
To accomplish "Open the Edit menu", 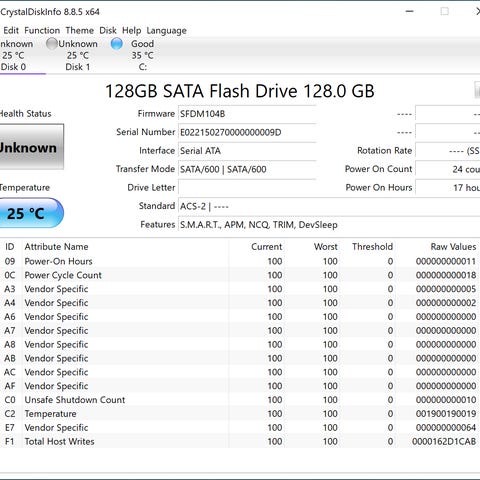I will click(11, 30).
